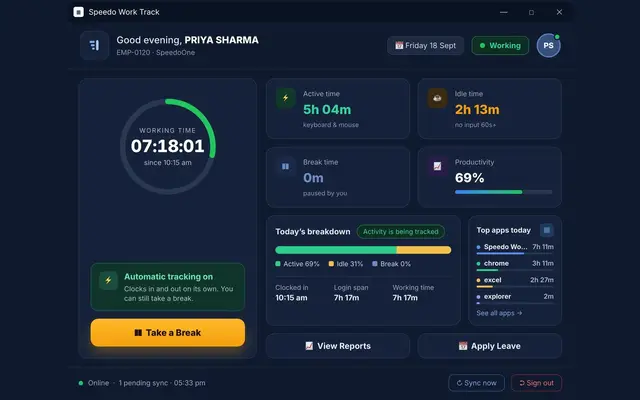Click the Automatic tracking on heading
Screen dimensions: 640x400
(x=168, y=277)
